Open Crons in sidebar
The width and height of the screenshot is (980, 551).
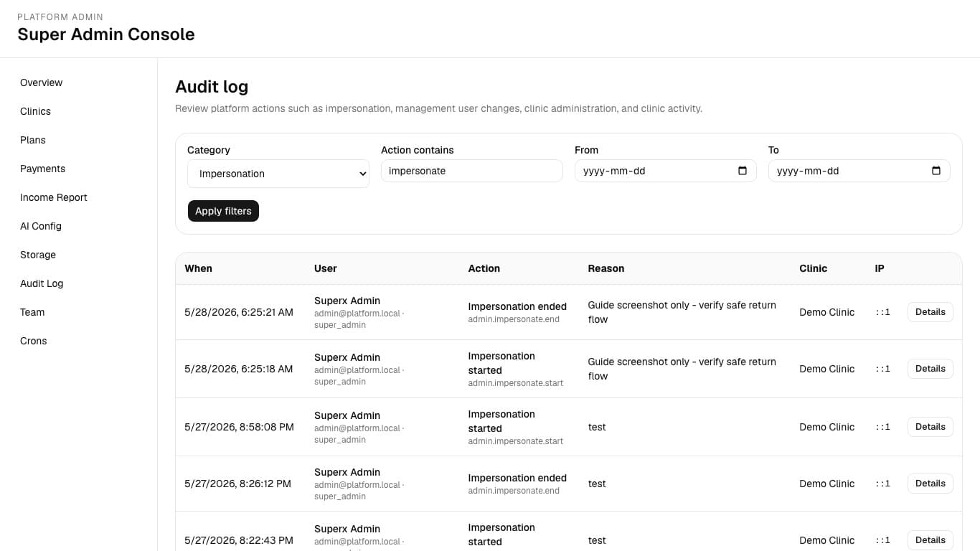point(34,341)
